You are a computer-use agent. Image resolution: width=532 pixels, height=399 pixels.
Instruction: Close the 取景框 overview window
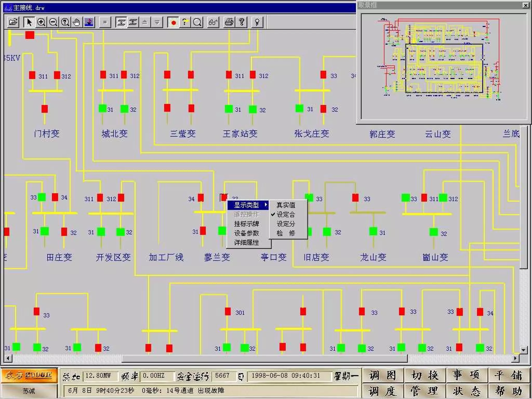525,5
